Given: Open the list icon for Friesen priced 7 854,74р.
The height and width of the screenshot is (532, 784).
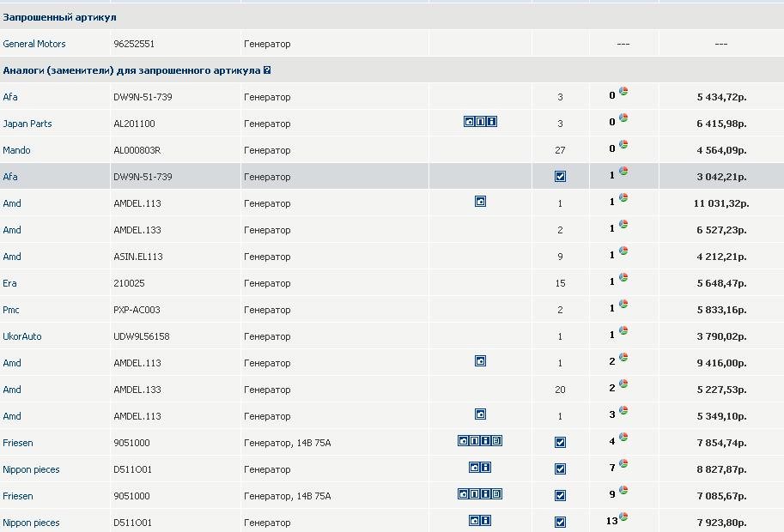Looking at the screenshot, I should pos(497,440).
